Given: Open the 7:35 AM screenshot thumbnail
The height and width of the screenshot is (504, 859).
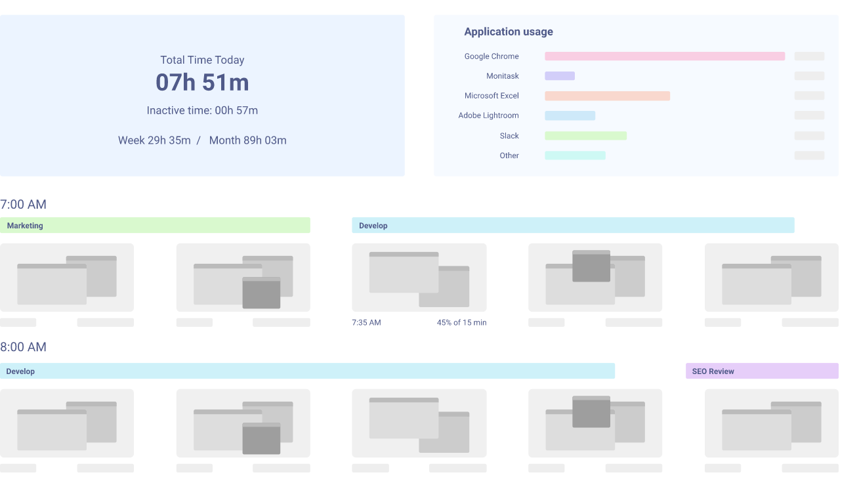Looking at the screenshot, I should [419, 278].
